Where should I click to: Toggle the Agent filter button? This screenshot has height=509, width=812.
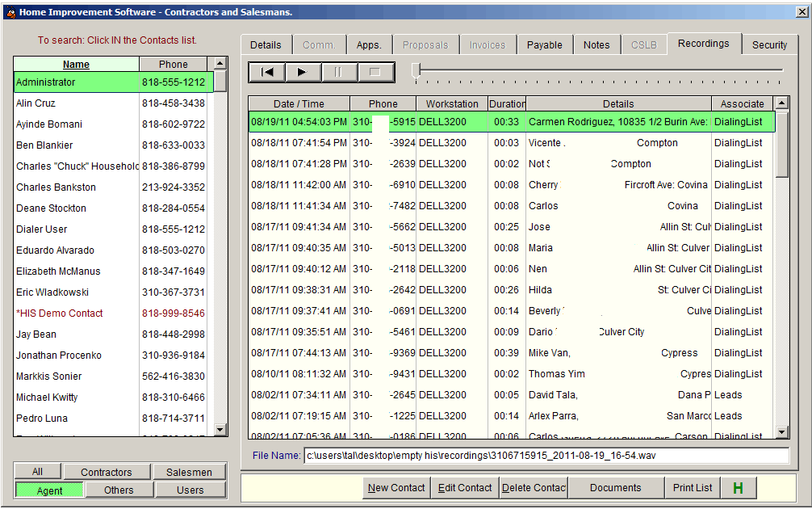coord(49,490)
